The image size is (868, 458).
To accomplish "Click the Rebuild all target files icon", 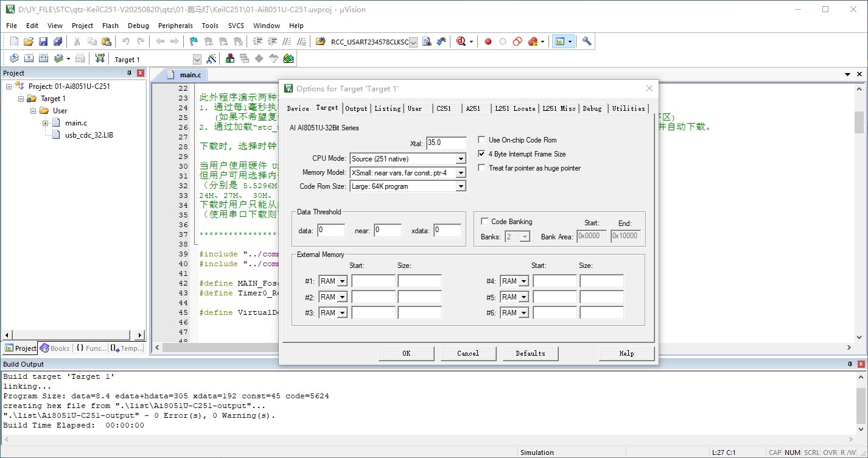I will click(x=43, y=58).
